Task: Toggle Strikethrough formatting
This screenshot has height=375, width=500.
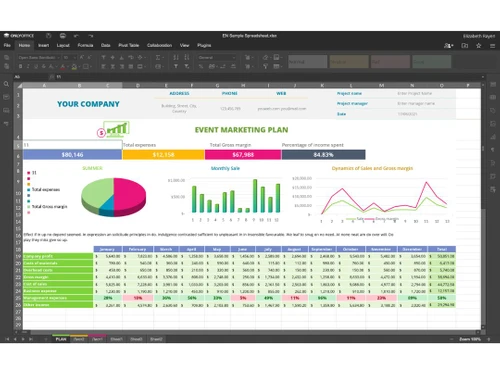Action: (44, 66)
